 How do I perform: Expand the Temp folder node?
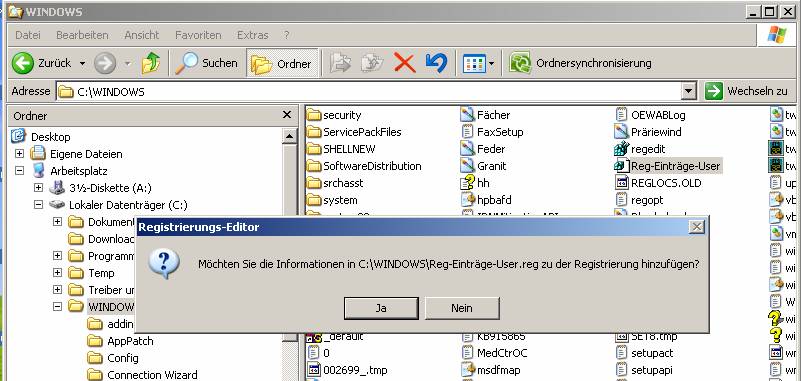[x=57, y=273]
